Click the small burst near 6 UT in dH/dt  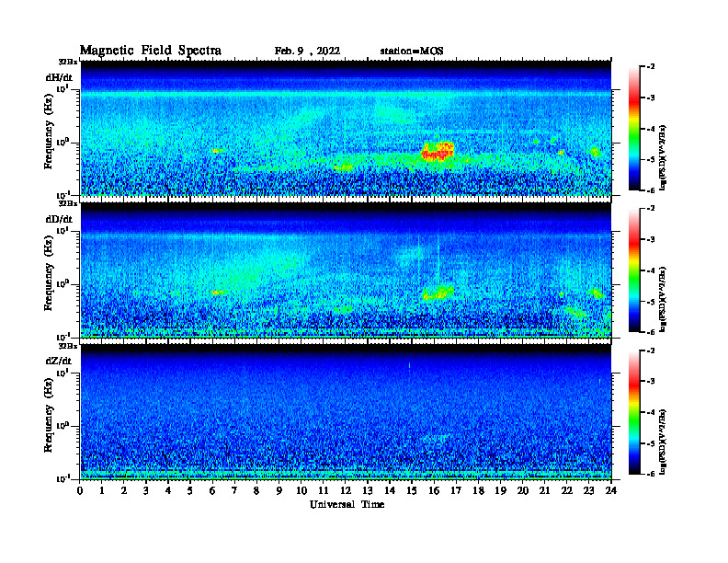217,151
